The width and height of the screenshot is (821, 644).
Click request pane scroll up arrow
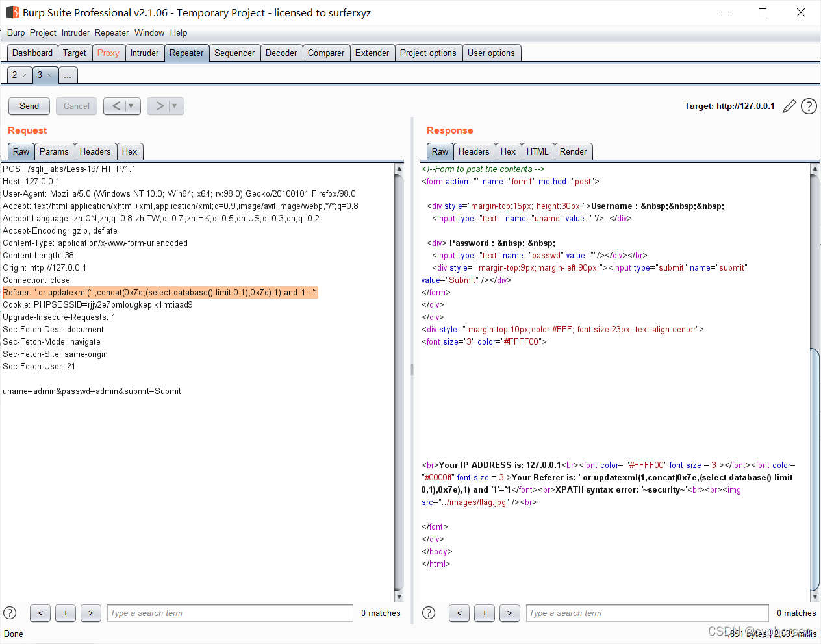[399, 169]
